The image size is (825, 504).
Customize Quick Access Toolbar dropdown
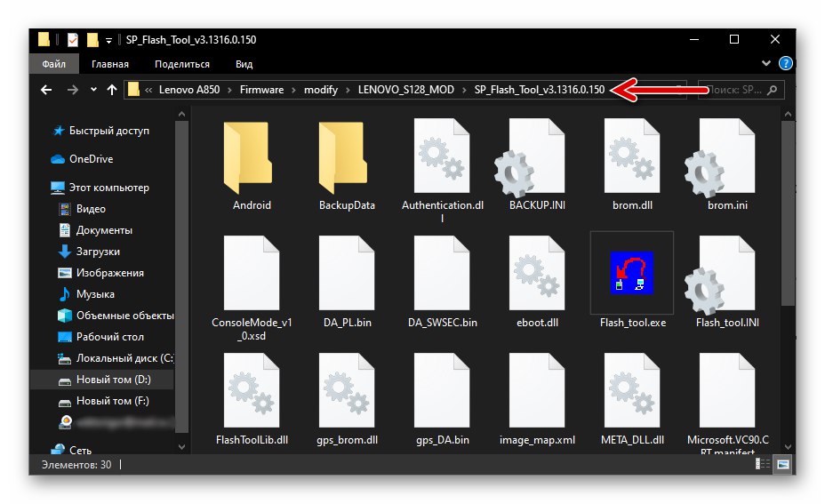[108, 40]
